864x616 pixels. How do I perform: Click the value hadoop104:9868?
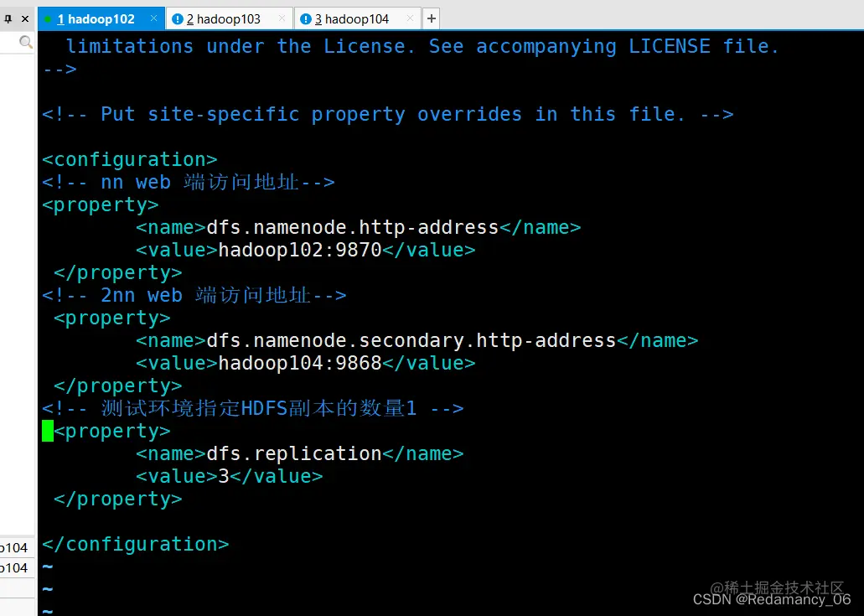click(x=300, y=363)
